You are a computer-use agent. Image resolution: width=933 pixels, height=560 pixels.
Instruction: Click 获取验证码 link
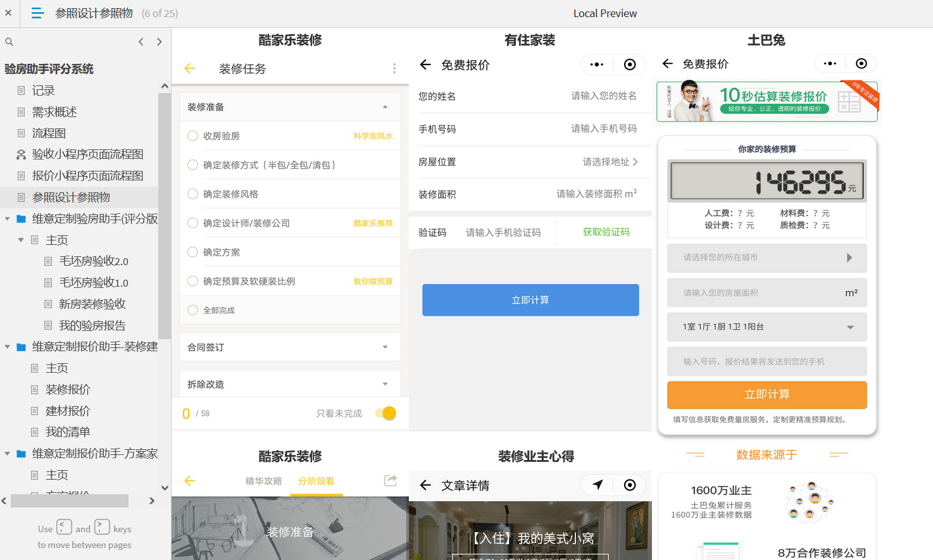tap(606, 232)
